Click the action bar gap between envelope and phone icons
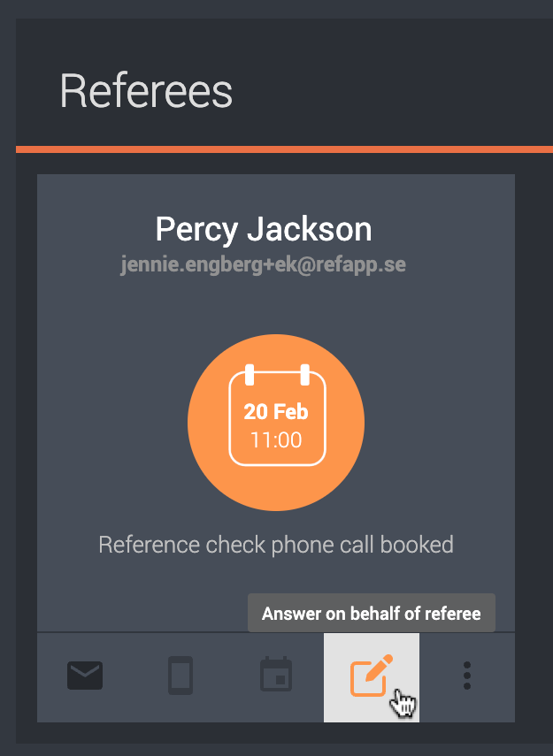The width and height of the screenshot is (553, 756). click(135, 676)
